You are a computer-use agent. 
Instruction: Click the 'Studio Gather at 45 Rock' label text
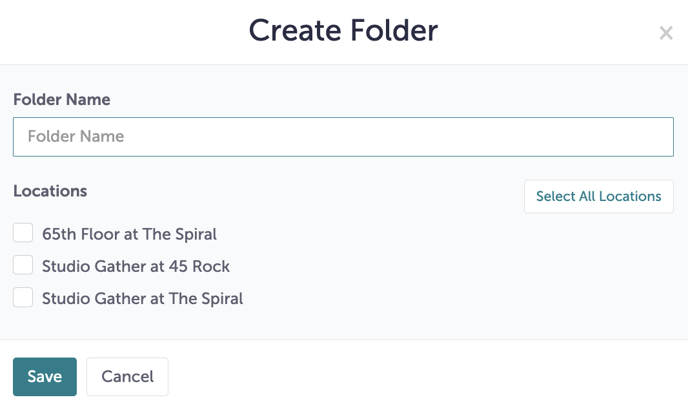135,266
